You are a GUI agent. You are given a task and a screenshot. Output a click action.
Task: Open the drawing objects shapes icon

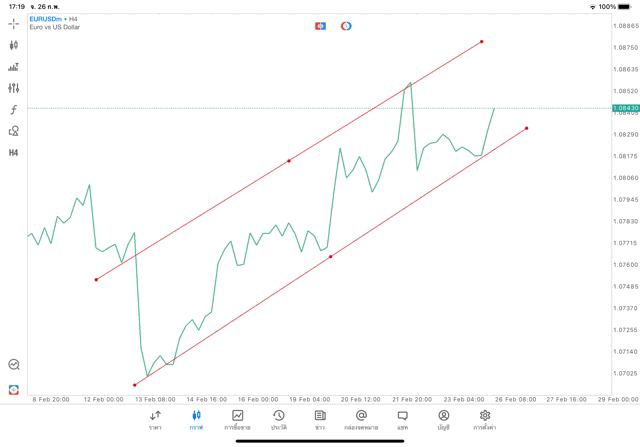tap(14, 131)
